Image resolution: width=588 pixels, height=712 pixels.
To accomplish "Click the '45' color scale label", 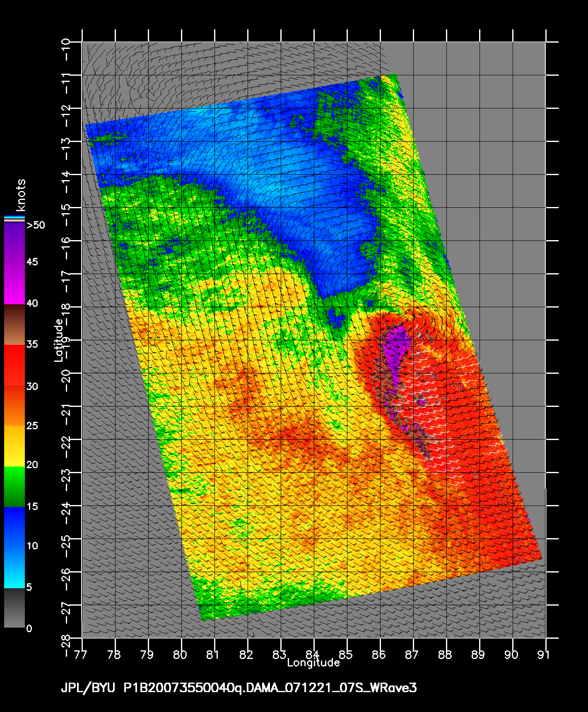I will (32, 262).
